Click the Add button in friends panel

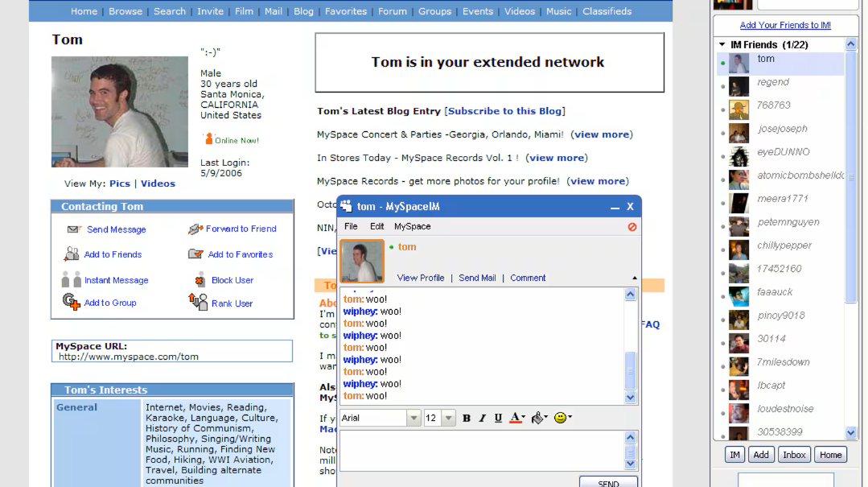click(x=761, y=455)
